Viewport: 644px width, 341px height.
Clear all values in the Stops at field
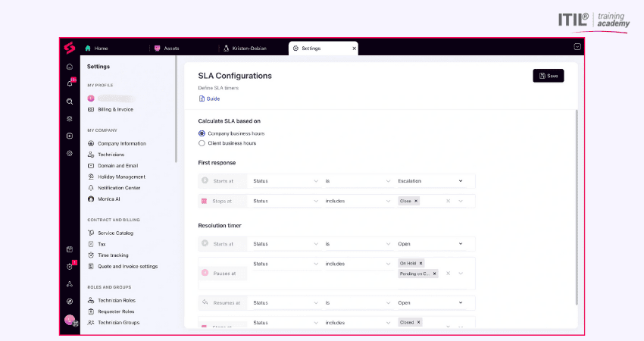(x=448, y=201)
